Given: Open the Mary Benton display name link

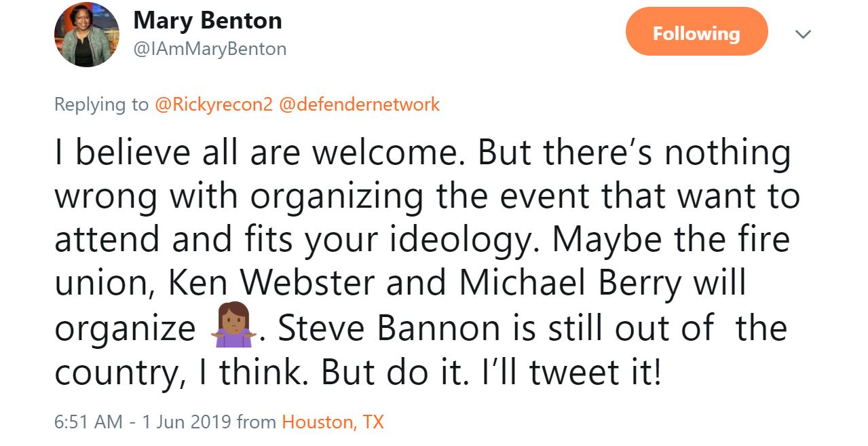Looking at the screenshot, I should click(x=207, y=20).
